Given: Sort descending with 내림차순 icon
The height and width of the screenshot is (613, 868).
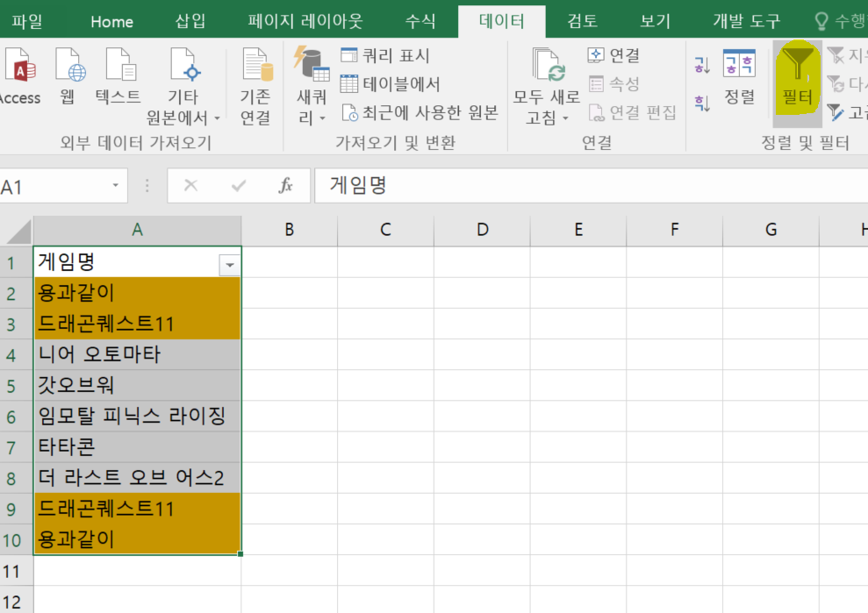Looking at the screenshot, I should tap(702, 103).
